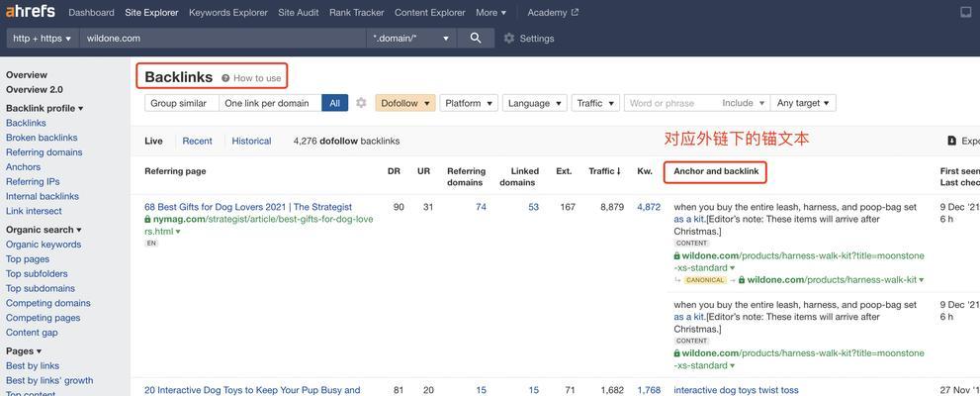The image size is (980, 396).
Task: Open the Include dropdown
Action: click(x=743, y=103)
